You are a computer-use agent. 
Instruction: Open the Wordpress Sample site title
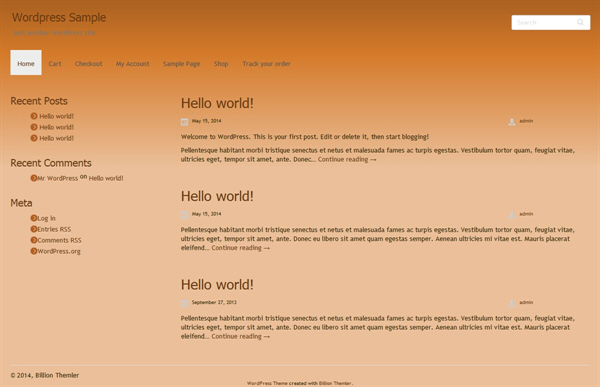coord(59,18)
